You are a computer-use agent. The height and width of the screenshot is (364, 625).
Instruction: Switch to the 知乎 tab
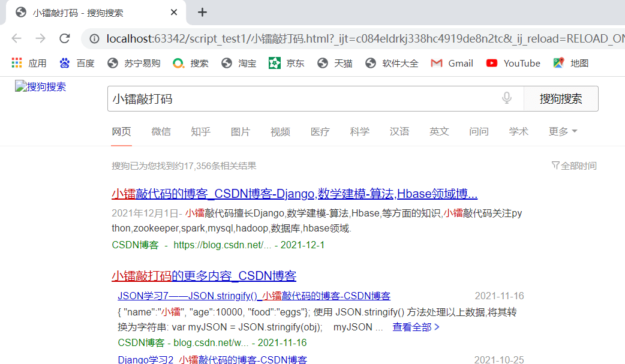coord(200,131)
